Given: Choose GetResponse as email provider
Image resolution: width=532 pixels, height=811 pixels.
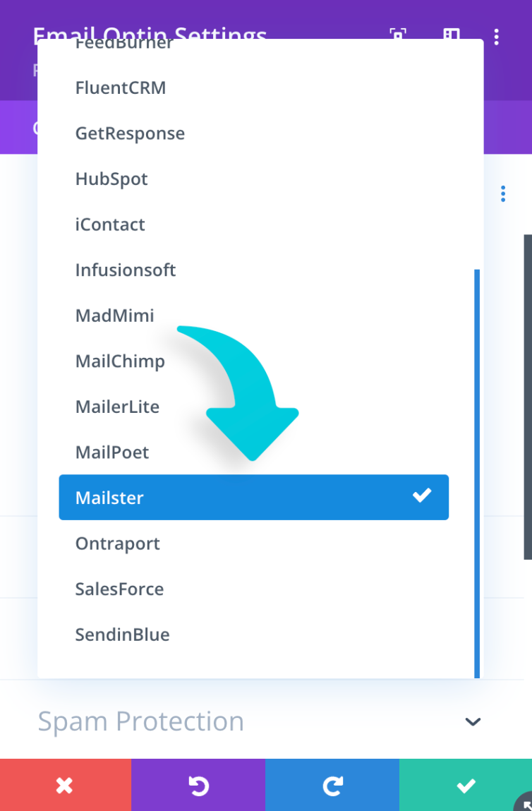Looking at the screenshot, I should [x=130, y=133].
